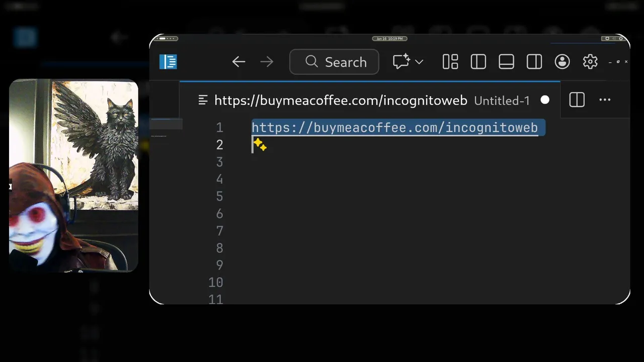Click the highlighted buymeacoffee URL on line 1

(395, 128)
